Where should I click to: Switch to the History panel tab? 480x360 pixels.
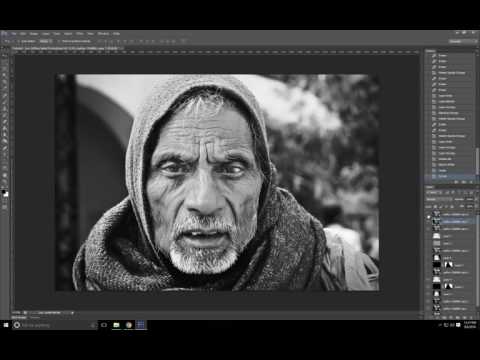(x=431, y=51)
